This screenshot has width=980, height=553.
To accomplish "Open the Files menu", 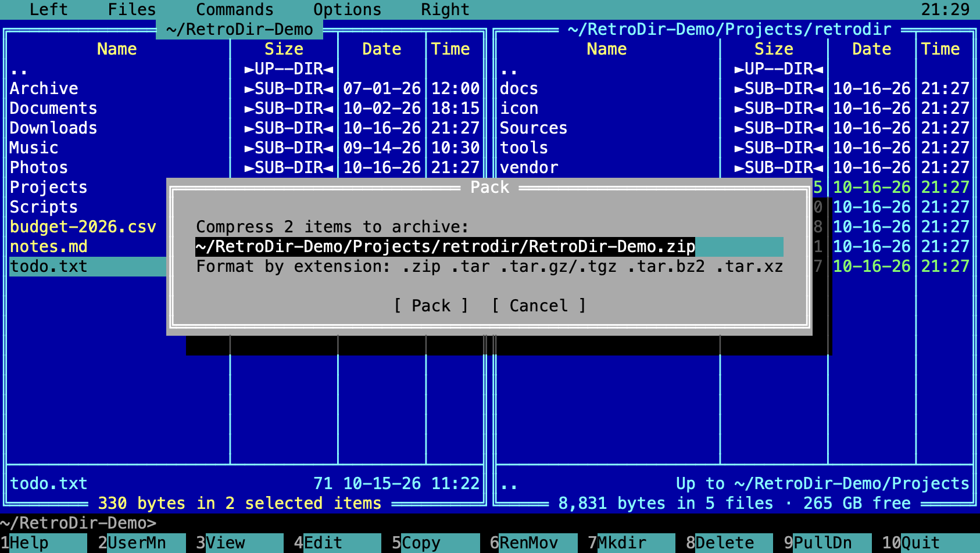I will 132,9.
